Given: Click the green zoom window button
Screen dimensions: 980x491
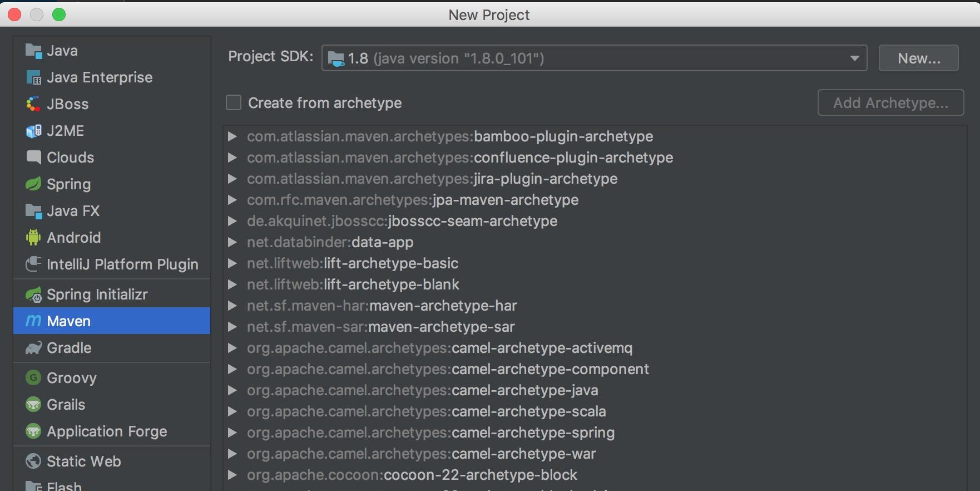Looking at the screenshot, I should tap(59, 14).
